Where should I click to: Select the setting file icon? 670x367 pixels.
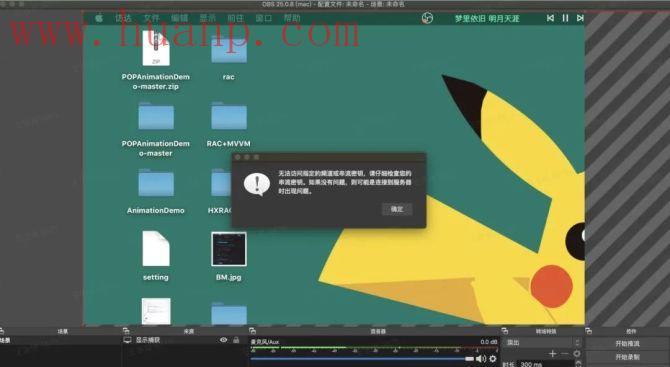[156, 249]
